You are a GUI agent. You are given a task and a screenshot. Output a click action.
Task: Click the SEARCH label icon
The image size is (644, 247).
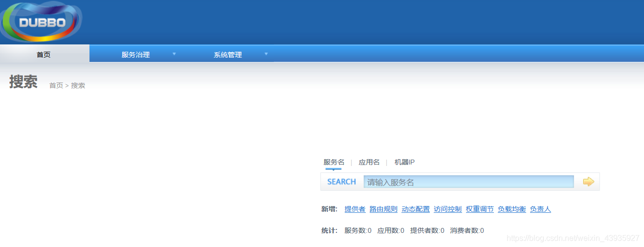click(341, 182)
